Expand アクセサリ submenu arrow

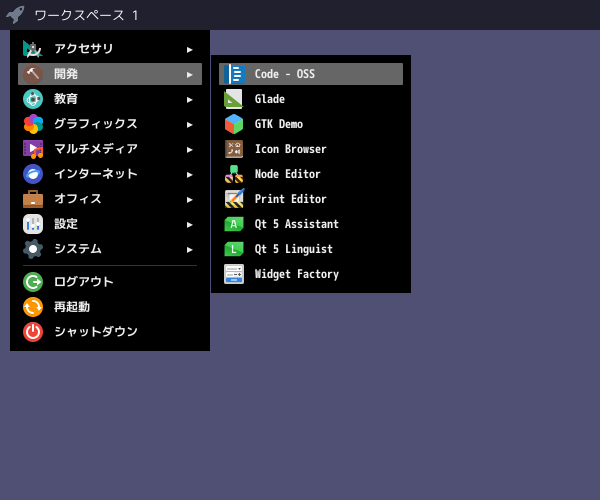(189, 50)
